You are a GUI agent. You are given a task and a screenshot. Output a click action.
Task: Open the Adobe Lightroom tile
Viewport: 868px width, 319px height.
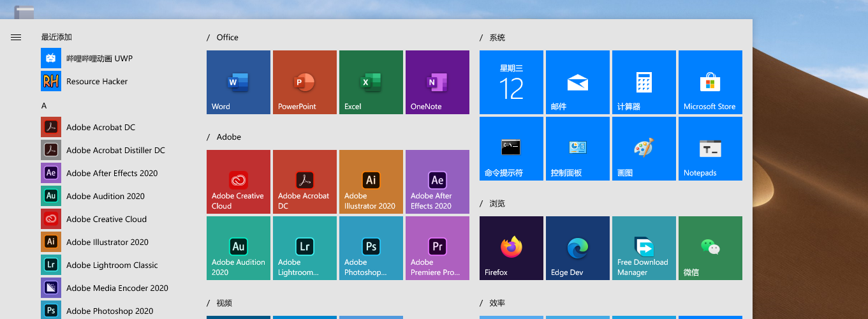(x=305, y=248)
